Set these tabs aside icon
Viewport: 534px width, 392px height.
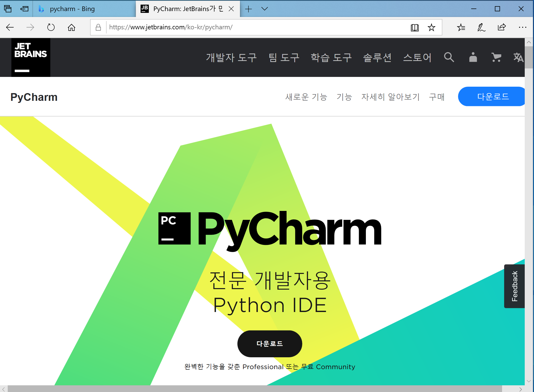pyautogui.click(x=24, y=9)
